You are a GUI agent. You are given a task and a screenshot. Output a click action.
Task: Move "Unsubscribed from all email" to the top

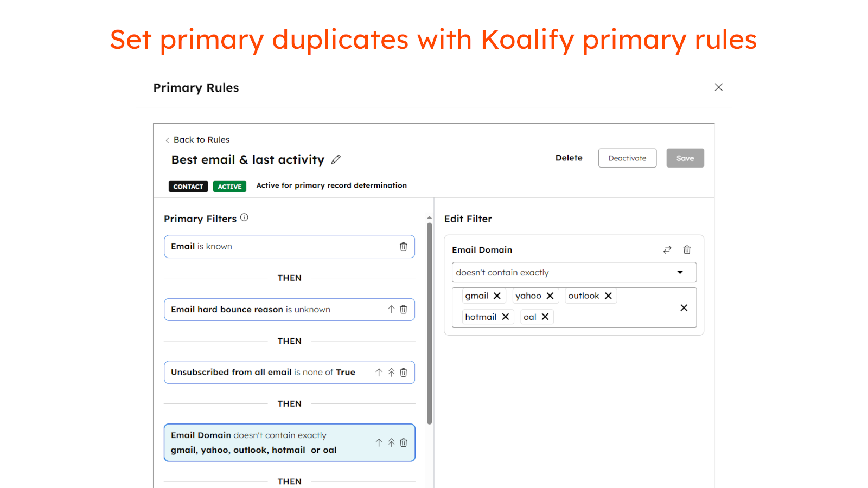coord(391,372)
